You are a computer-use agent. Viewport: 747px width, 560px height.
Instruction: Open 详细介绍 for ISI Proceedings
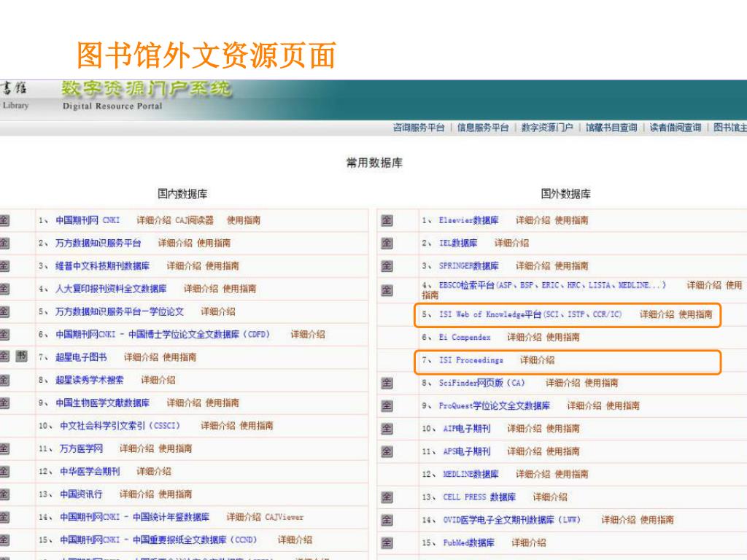[x=538, y=360]
